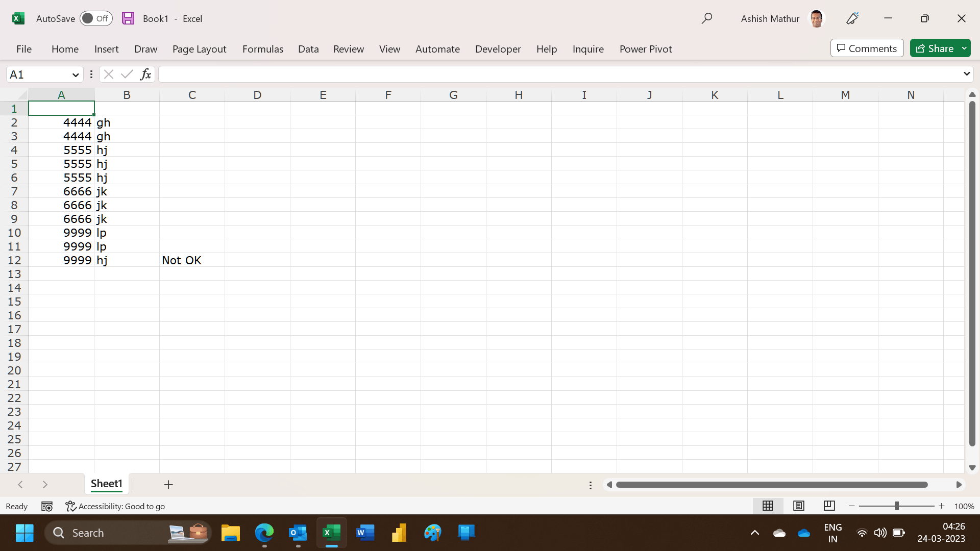
Task: Click previous sheet navigation arrow
Action: pos(20,485)
